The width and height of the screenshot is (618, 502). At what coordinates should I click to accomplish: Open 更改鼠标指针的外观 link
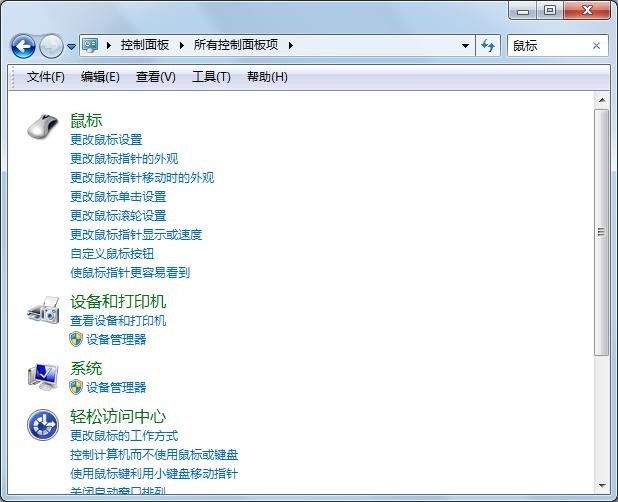pyautogui.click(x=124, y=158)
